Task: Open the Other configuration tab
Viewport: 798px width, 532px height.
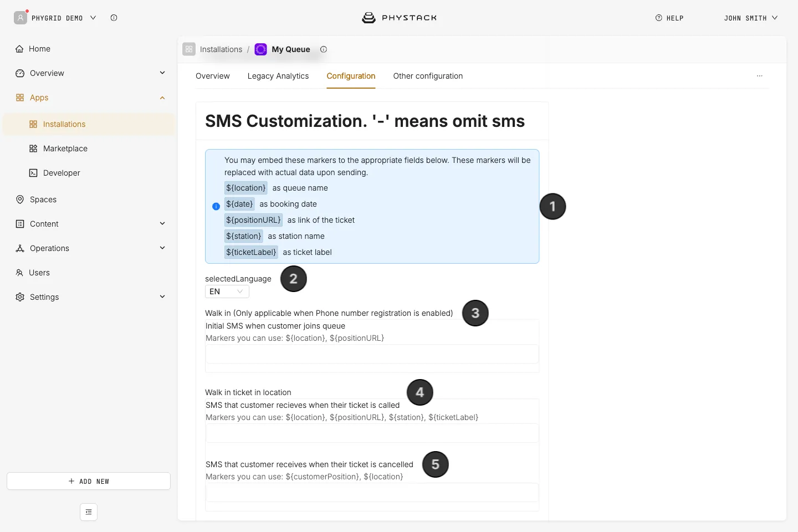Action: (428, 76)
